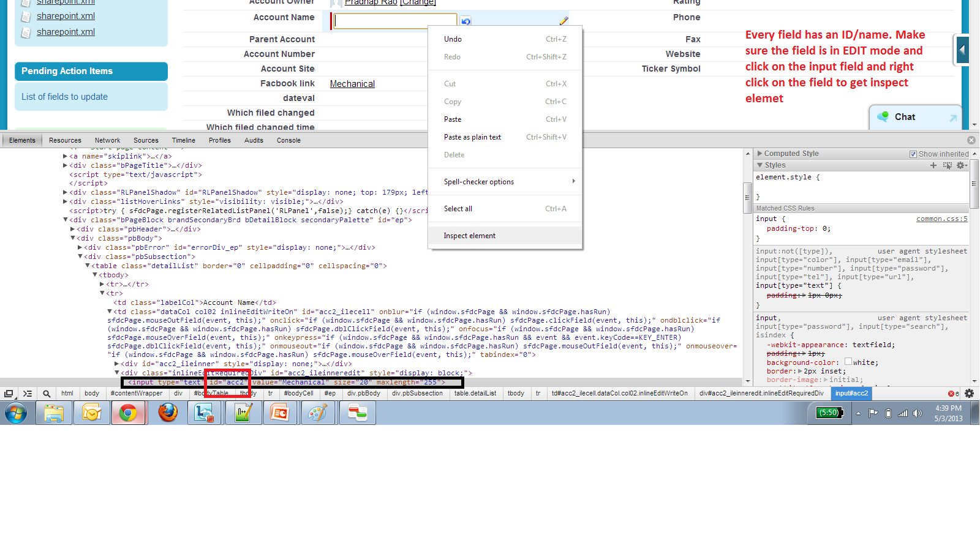This screenshot has height=551, width=980.
Task: Open the middle sharepoint.xml file link
Action: [x=66, y=16]
